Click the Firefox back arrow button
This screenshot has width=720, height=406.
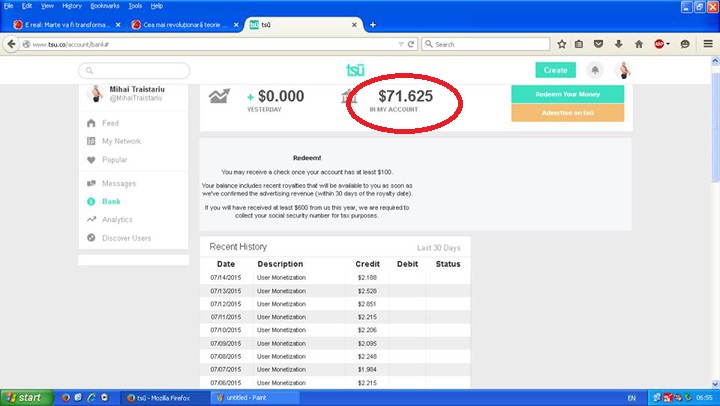pyautogui.click(x=11, y=44)
